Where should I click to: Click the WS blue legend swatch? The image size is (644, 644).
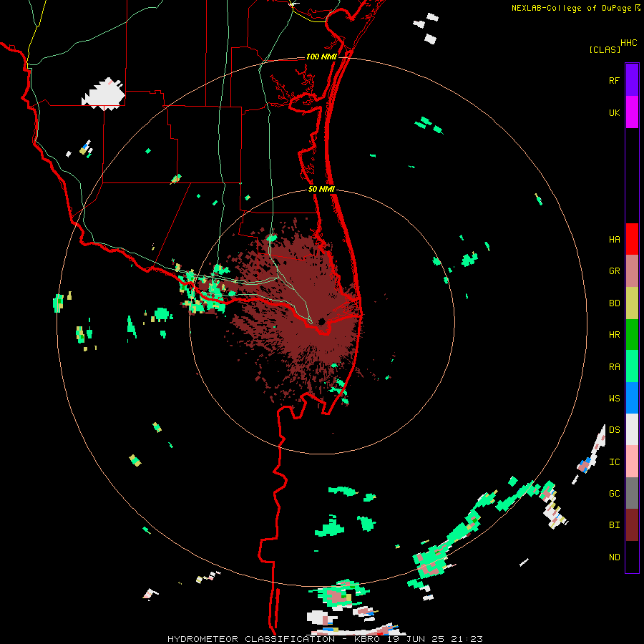pyautogui.click(x=632, y=398)
